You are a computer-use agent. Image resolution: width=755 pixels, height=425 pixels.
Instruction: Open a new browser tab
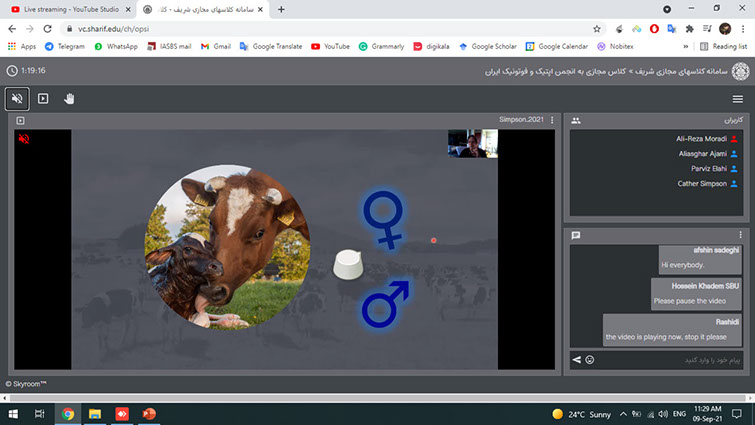281,9
